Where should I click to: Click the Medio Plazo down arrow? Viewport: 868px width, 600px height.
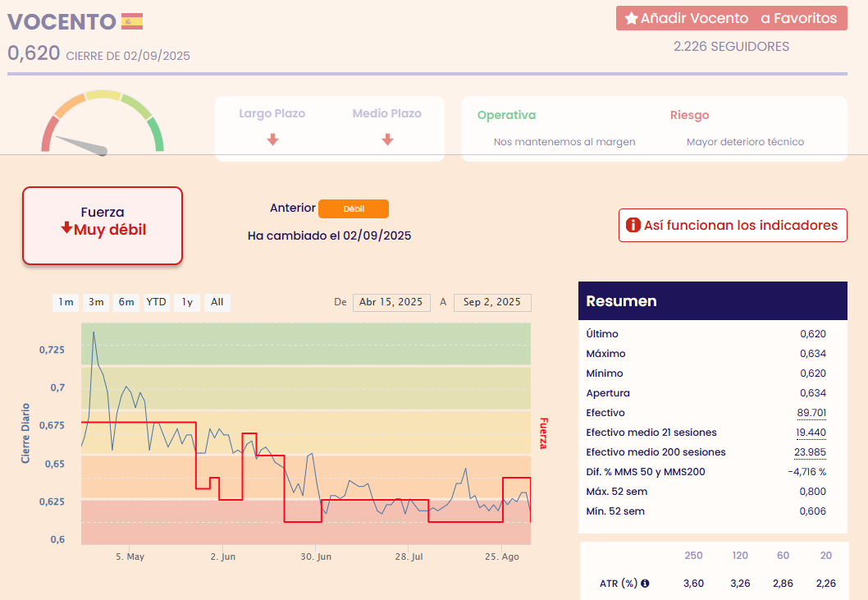(x=387, y=140)
